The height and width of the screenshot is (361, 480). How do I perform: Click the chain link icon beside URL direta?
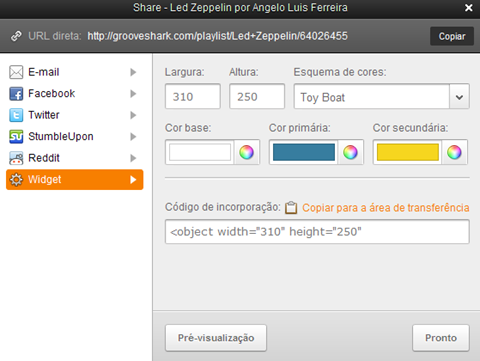(x=16, y=36)
